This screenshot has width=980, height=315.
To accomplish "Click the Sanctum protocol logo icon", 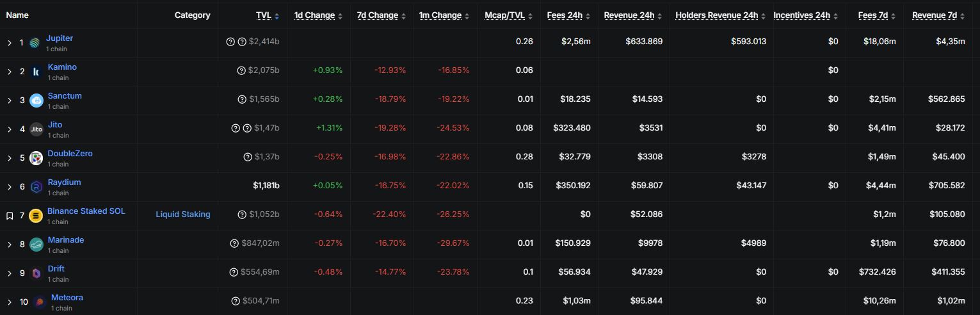I will coord(36,101).
